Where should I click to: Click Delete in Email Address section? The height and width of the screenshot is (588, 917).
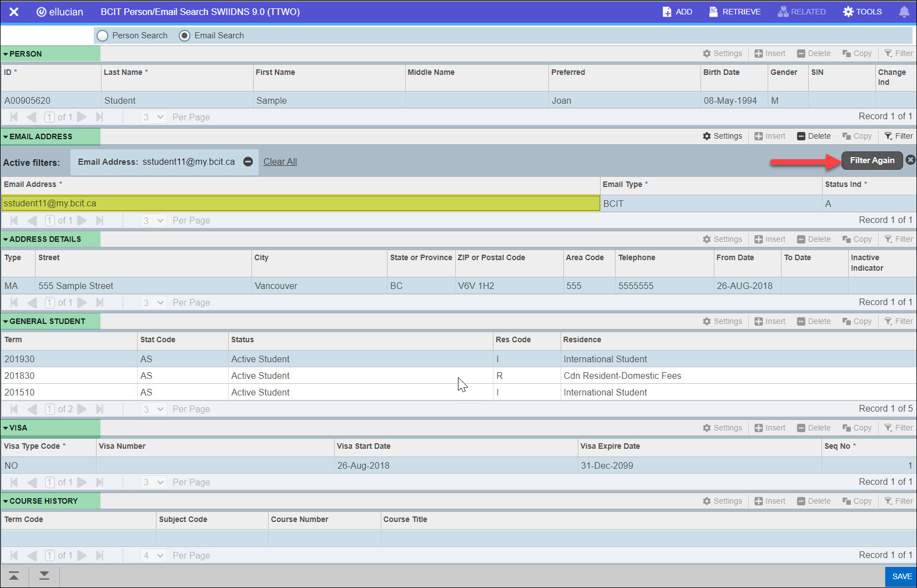coord(814,136)
